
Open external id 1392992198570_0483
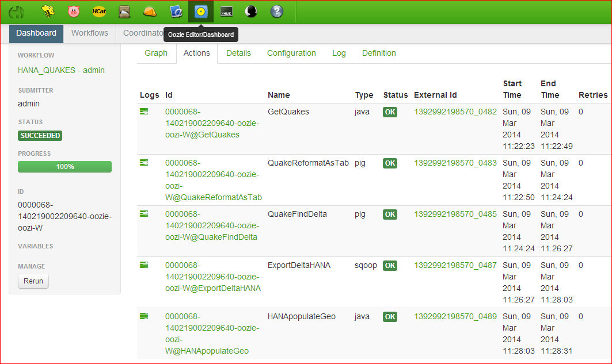455,163
